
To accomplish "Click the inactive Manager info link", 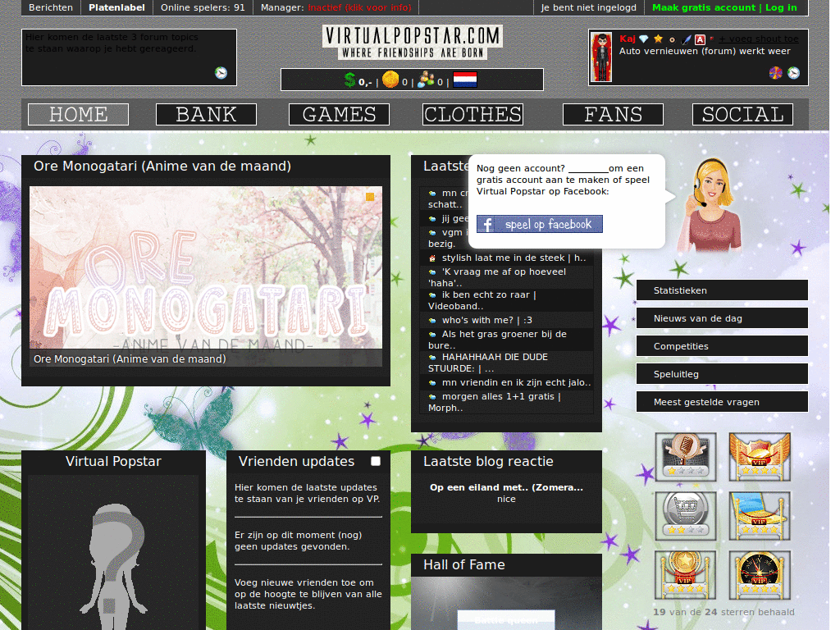I will [x=359, y=7].
